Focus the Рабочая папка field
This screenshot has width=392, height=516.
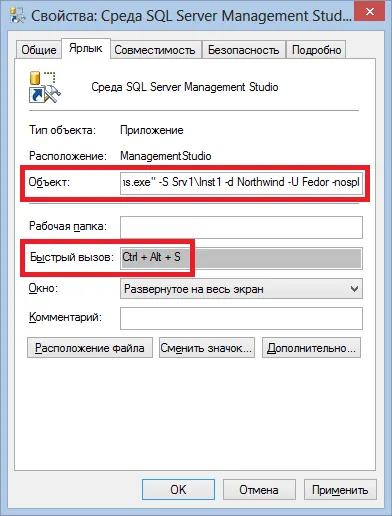point(241,227)
